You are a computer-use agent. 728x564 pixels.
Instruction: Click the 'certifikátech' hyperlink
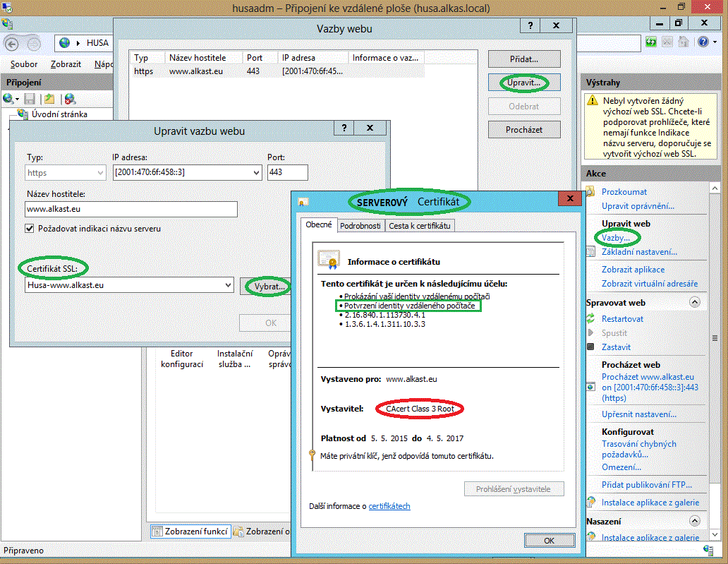tap(389, 506)
